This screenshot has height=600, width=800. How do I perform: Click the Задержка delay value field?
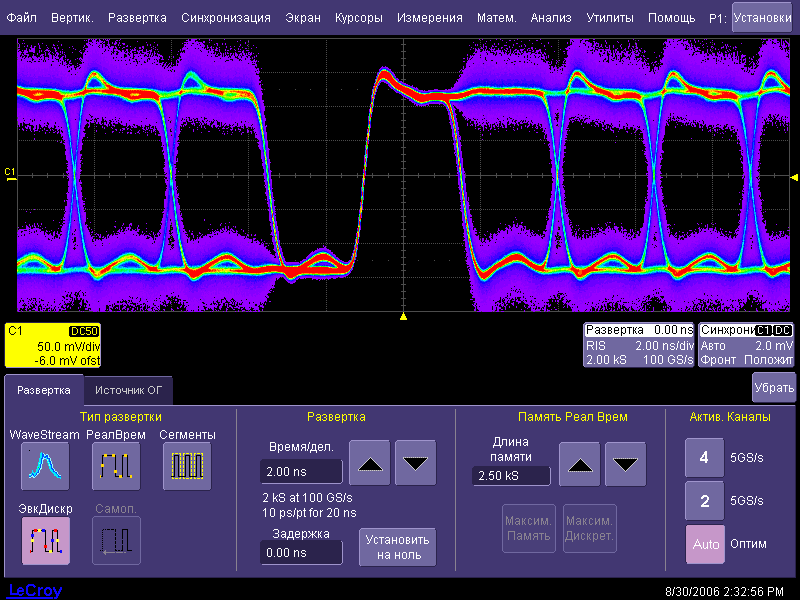300,552
